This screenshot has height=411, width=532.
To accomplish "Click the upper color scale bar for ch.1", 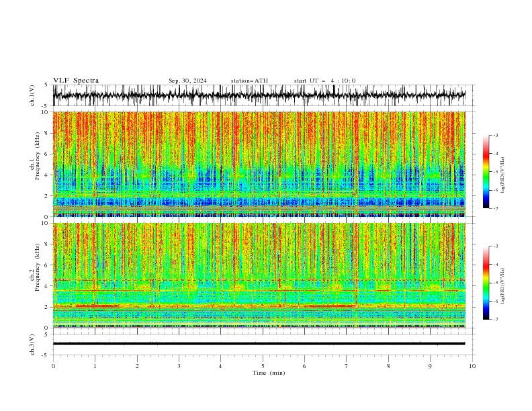I will point(486,172).
